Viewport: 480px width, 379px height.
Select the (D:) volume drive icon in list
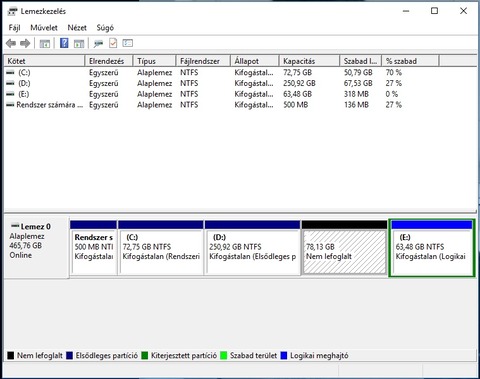pyautogui.click(x=11, y=83)
